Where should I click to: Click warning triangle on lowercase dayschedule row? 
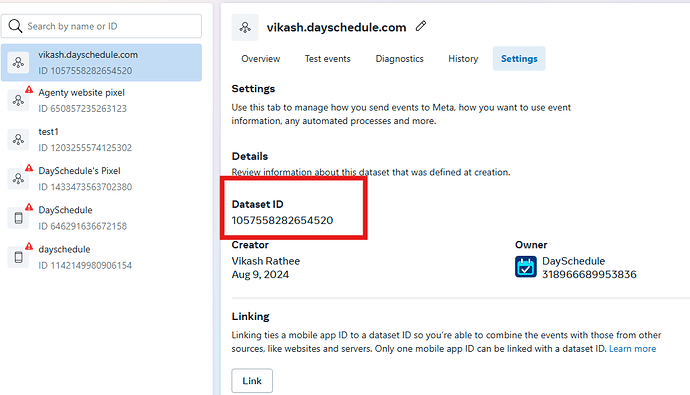tap(29, 246)
